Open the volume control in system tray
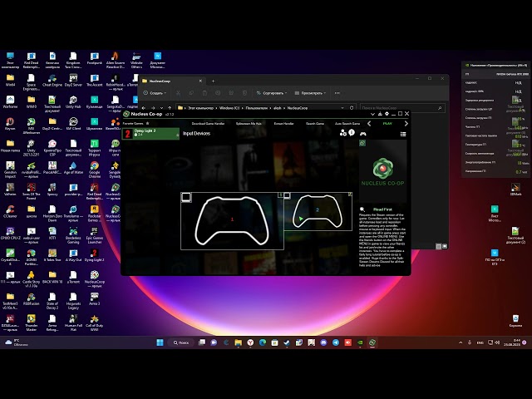This screenshot has width=532, height=399. (497, 342)
